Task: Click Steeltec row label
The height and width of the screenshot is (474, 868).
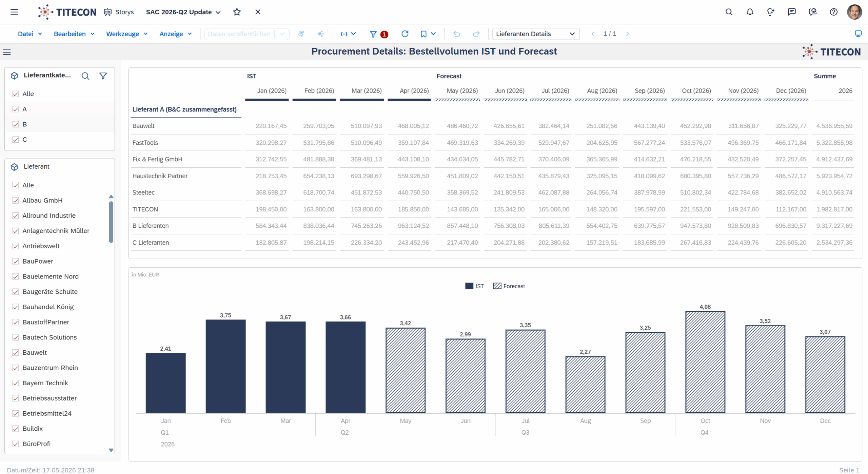Action: 143,193
